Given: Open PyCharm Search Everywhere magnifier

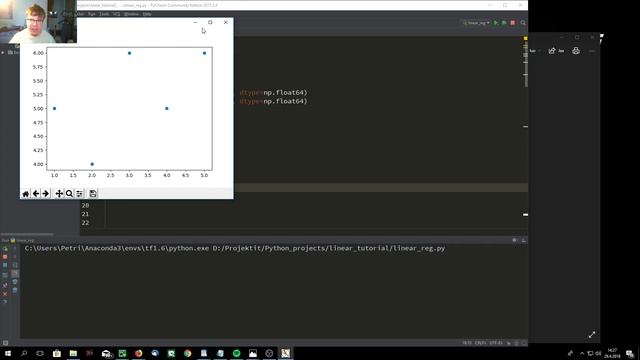Looking at the screenshot, I should click(523, 23).
